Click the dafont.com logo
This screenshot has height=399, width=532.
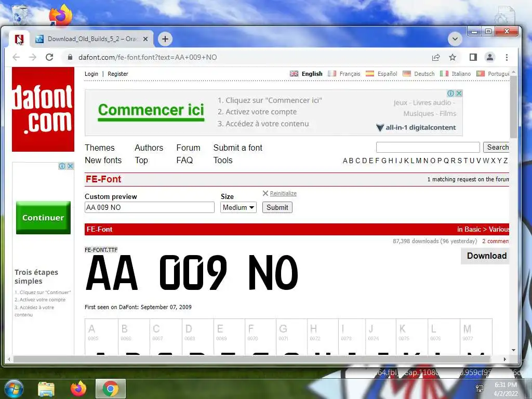(43, 109)
